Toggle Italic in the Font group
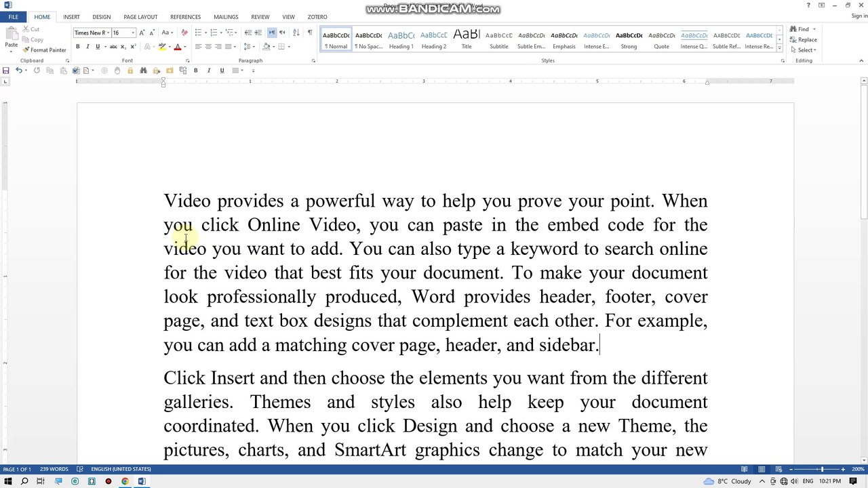868x488 pixels. (87, 47)
